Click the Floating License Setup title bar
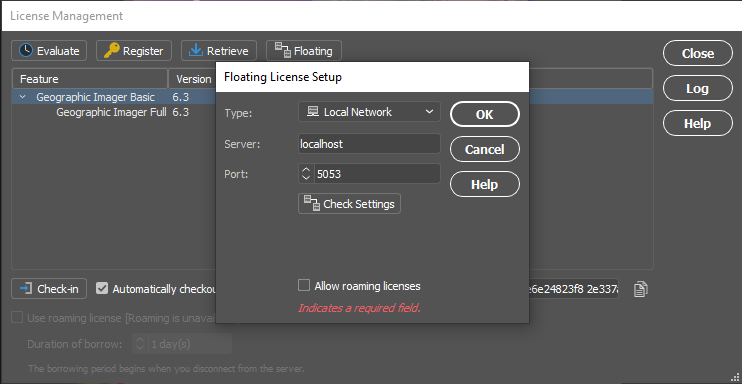This screenshot has height=384, width=742. click(372, 77)
